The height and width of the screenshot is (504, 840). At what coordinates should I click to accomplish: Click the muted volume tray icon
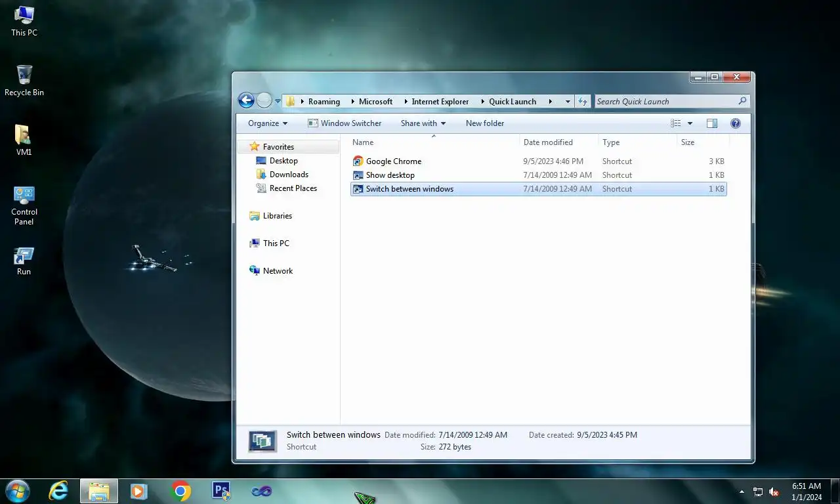point(774,492)
